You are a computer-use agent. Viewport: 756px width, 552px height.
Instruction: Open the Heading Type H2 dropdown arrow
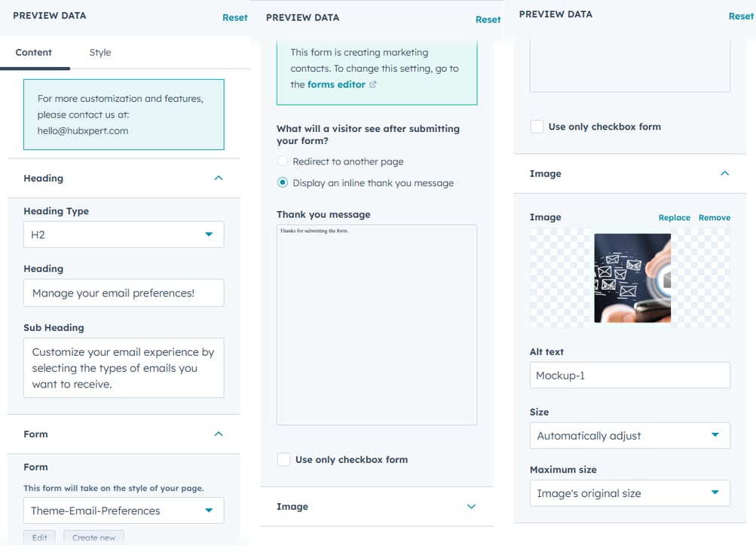coord(209,235)
